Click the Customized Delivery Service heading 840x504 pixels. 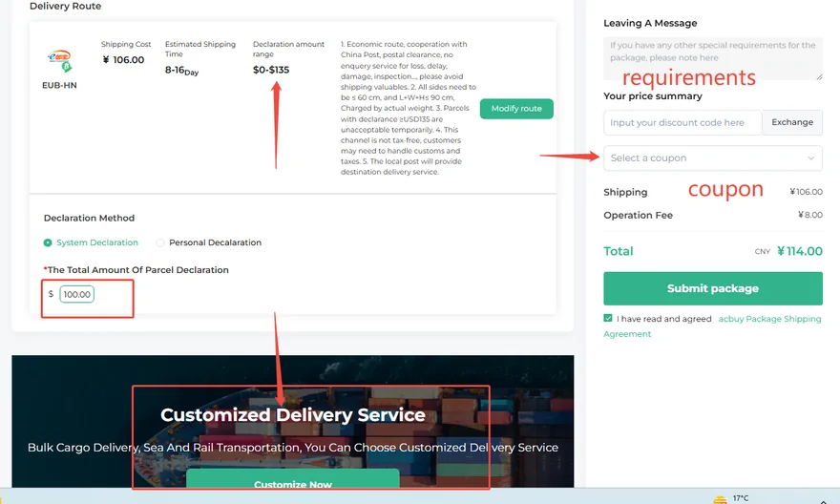pyautogui.click(x=293, y=414)
